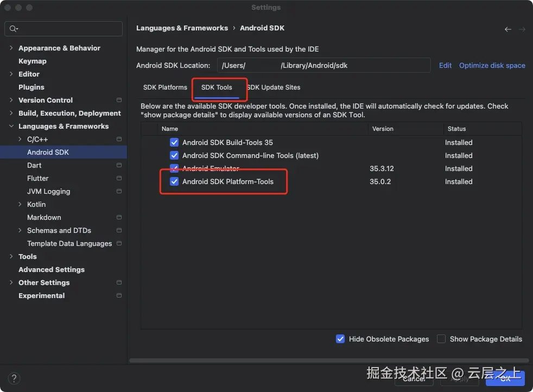Click project-level icon beside Flutter
The width and height of the screenshot is (533, 392).
[119, 178]
